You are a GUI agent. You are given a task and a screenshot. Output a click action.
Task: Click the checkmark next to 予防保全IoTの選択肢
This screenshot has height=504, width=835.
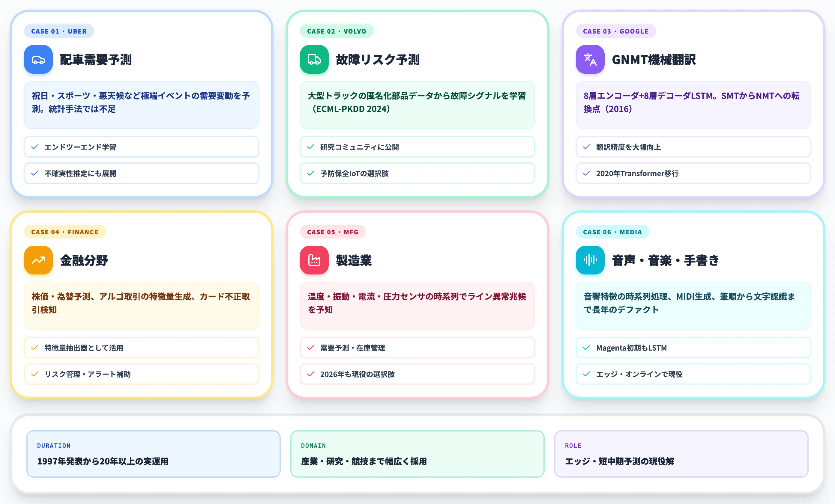(310, 173)
